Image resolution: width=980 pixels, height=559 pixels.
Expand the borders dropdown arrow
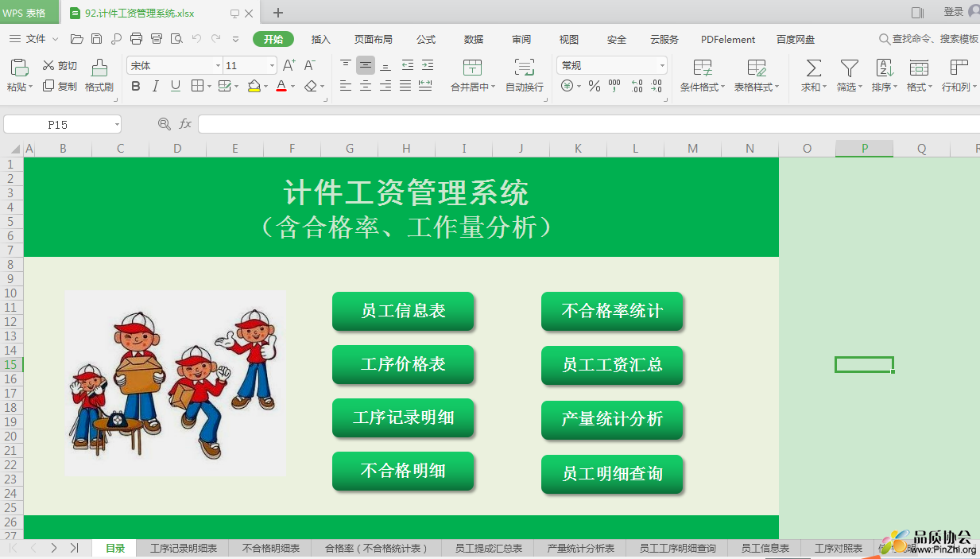[208, 86]
